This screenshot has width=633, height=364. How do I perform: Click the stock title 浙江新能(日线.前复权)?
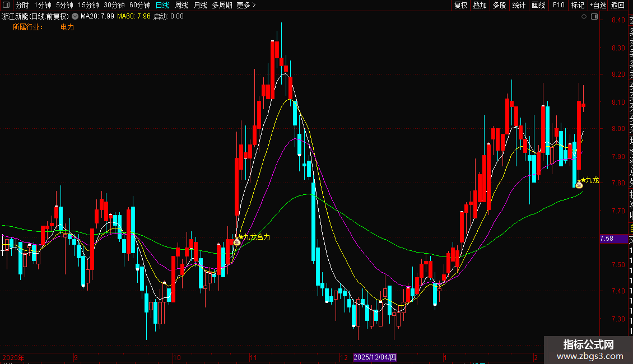35,17
